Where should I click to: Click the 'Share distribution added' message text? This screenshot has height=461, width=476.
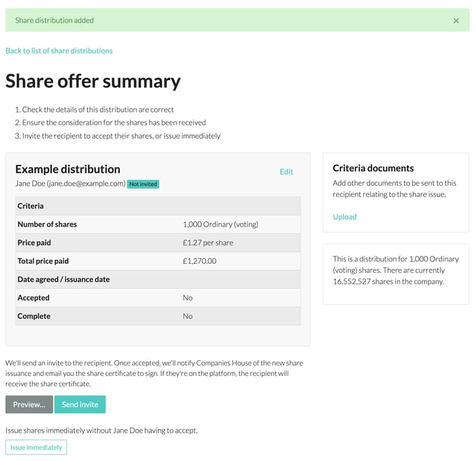click(55, 20)
